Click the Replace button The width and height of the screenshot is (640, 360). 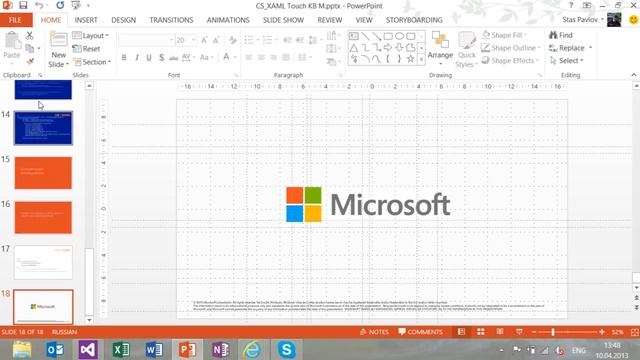(567, 48)
